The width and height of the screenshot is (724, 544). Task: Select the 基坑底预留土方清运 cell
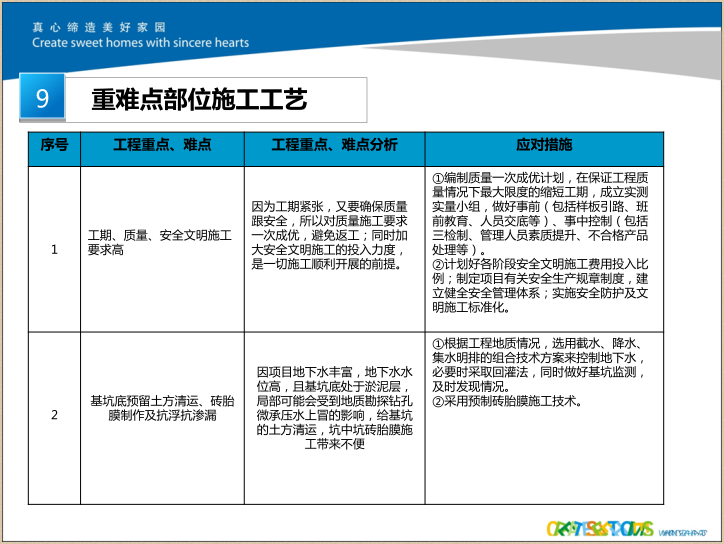click(x=162, y=408)
